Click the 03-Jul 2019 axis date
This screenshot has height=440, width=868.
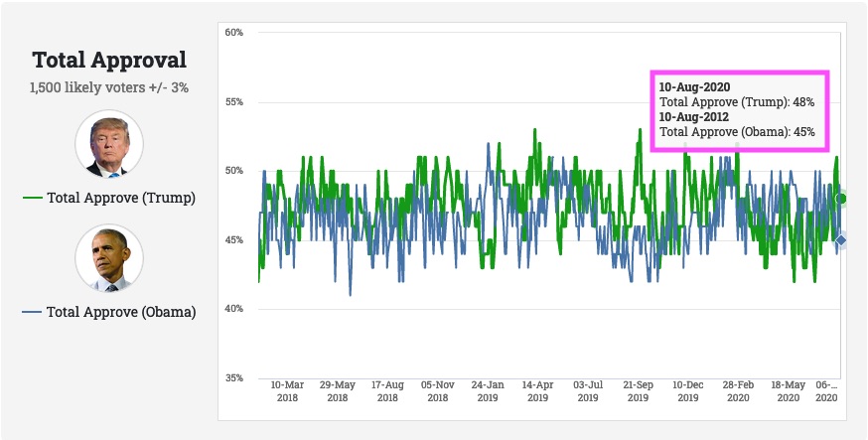pyautogui.click(x=588, y=391)
